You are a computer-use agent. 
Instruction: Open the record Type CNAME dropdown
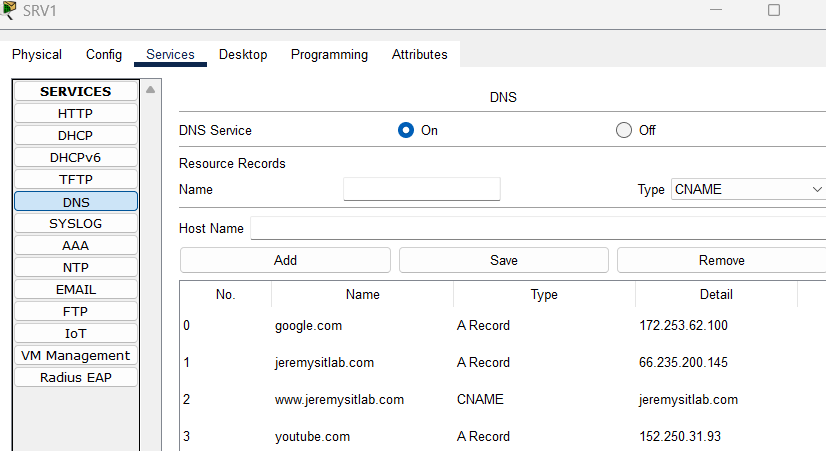pos(747,189)
